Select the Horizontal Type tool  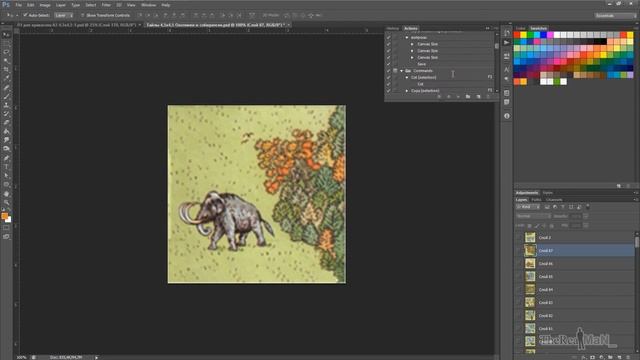(x=6, y=167)
